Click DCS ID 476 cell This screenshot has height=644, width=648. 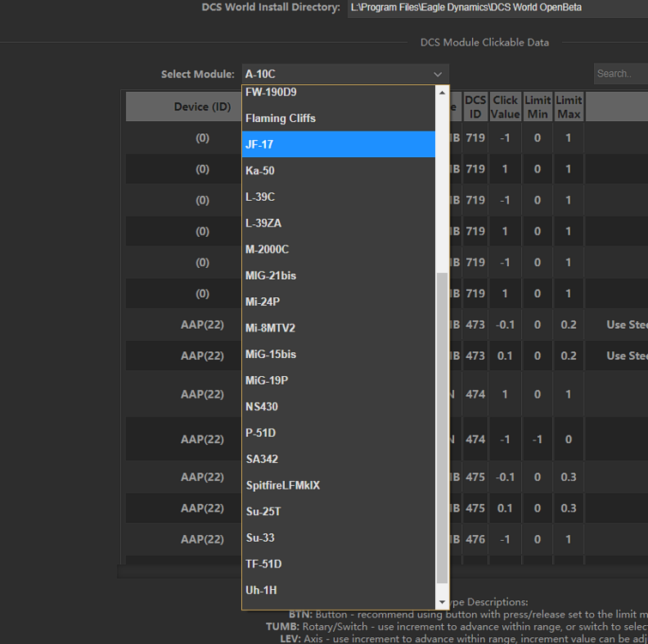coord(475,539)
